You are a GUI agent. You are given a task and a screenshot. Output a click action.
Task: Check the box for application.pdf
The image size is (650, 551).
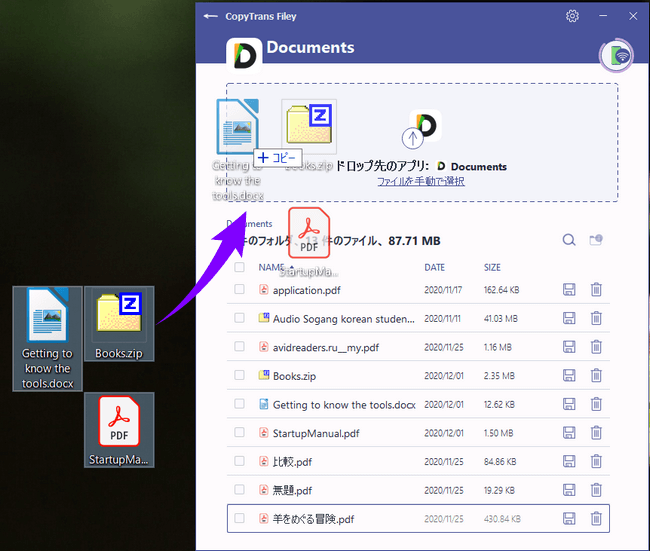[239, 289]
